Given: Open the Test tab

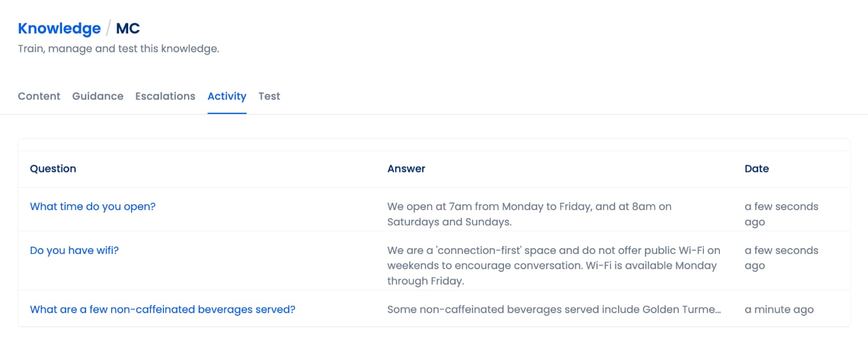Looking at the screenshot, I should tap(269, 96).
